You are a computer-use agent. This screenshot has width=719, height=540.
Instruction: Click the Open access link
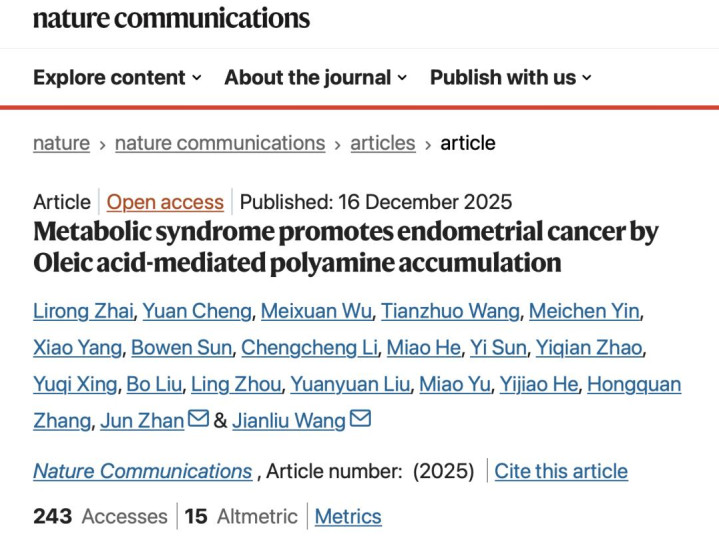point(165,201)
